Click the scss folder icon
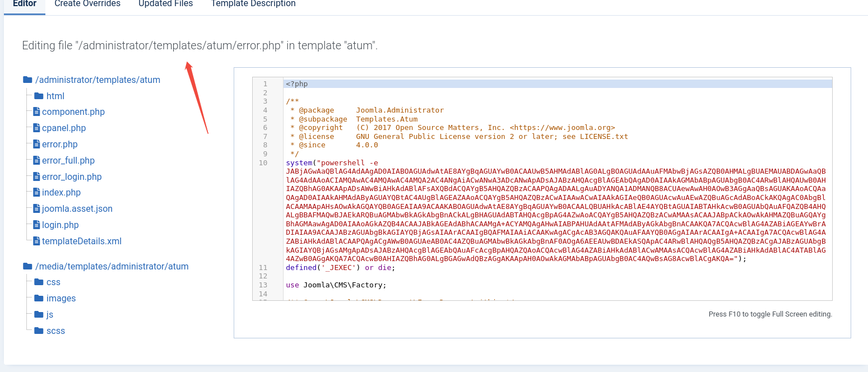868x372 pixels. click(39, 331)
